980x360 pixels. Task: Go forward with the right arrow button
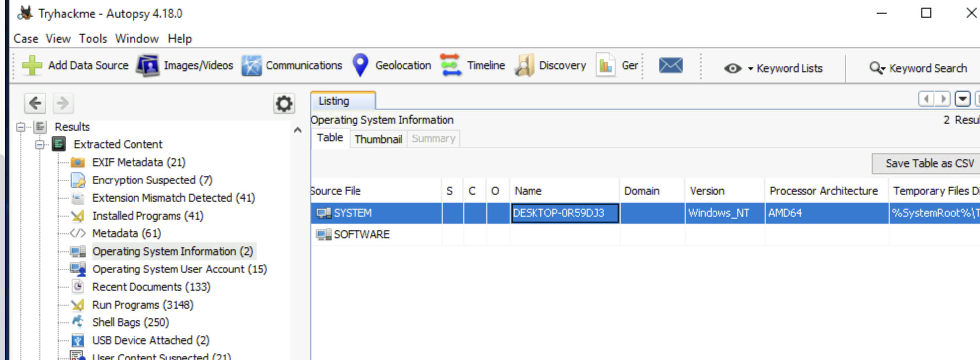pyautogui.click(x=63, y=103)
